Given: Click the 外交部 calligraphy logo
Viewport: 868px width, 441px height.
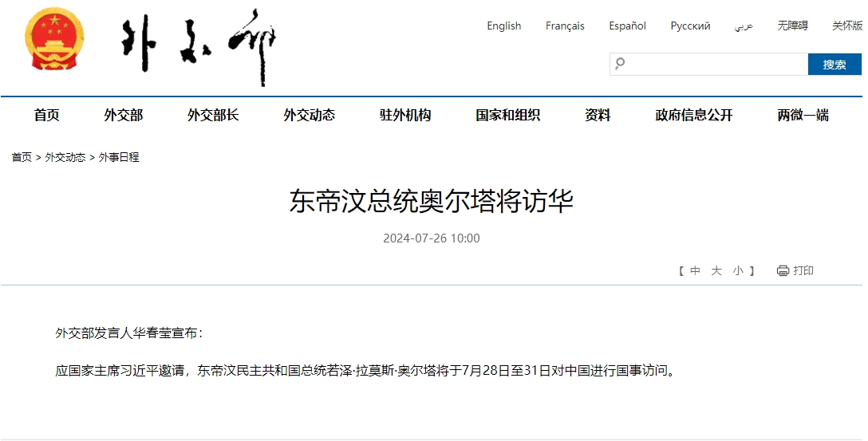Looking at the screenshot, I should (x=199, y=47).
